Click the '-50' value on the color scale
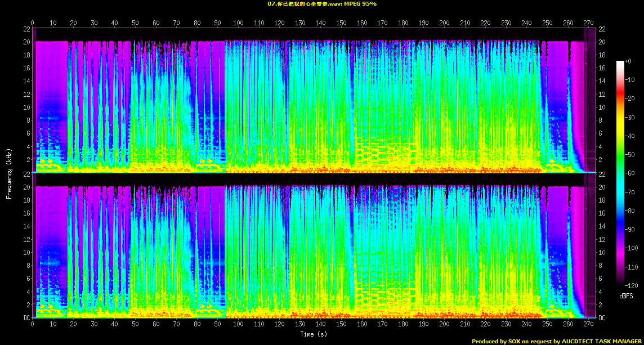The width and height of the screenshot is (644, 345). point(629,154)
